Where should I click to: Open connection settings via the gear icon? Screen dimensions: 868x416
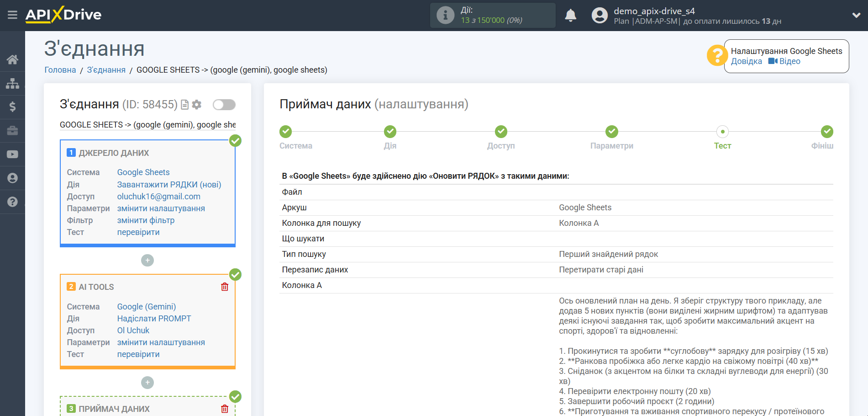196,105
